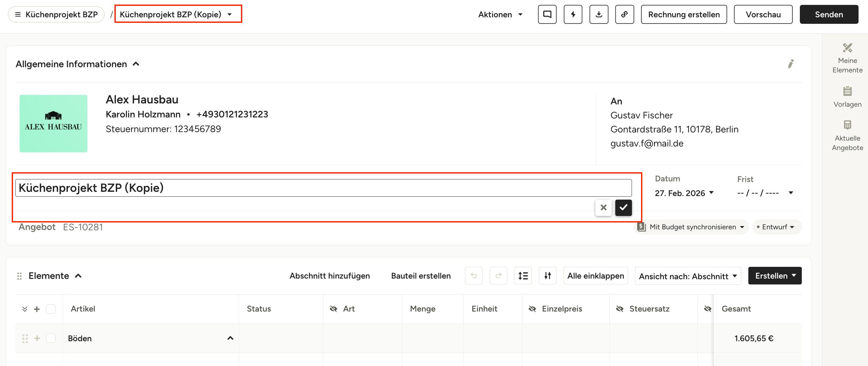Check the Böden row checkbox

tap(51, 338)
